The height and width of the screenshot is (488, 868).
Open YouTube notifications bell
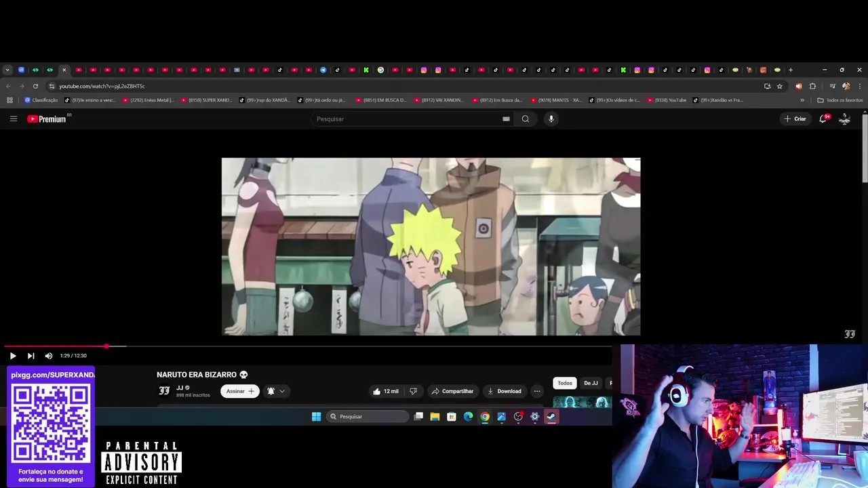click(x=823, y=119)
